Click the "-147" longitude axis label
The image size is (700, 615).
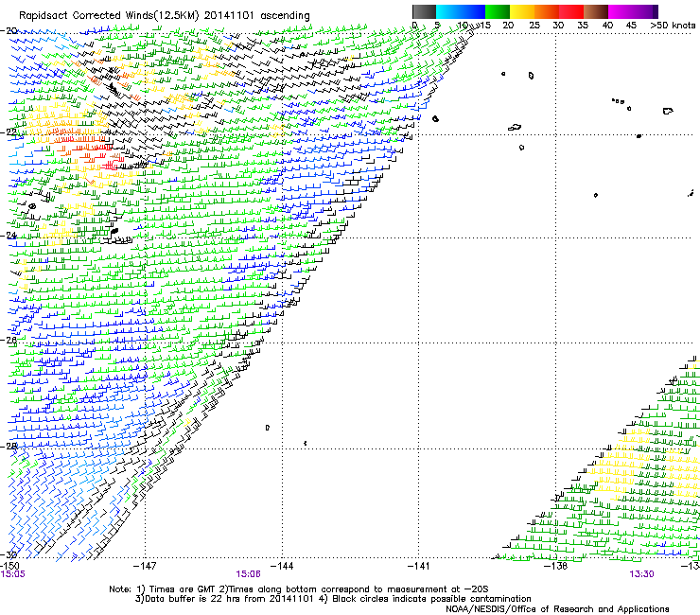(x=145, y=566)
